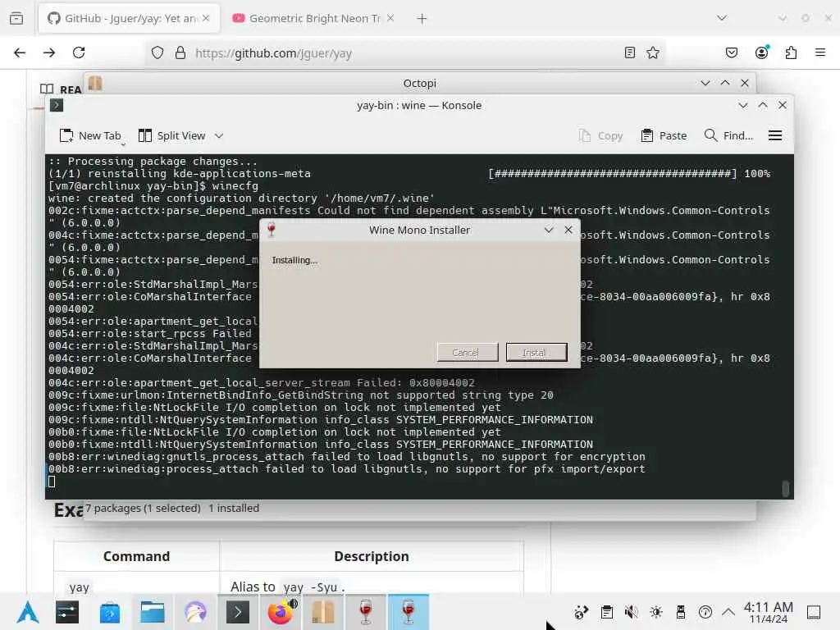Open the Wine Mono Installer window menu chevron

[549, 230]
